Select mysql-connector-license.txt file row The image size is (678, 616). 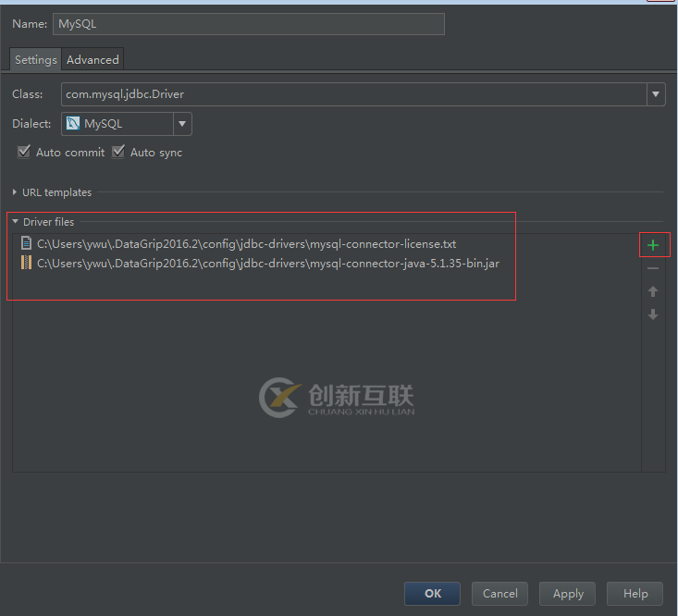click(x=327, y=244)
